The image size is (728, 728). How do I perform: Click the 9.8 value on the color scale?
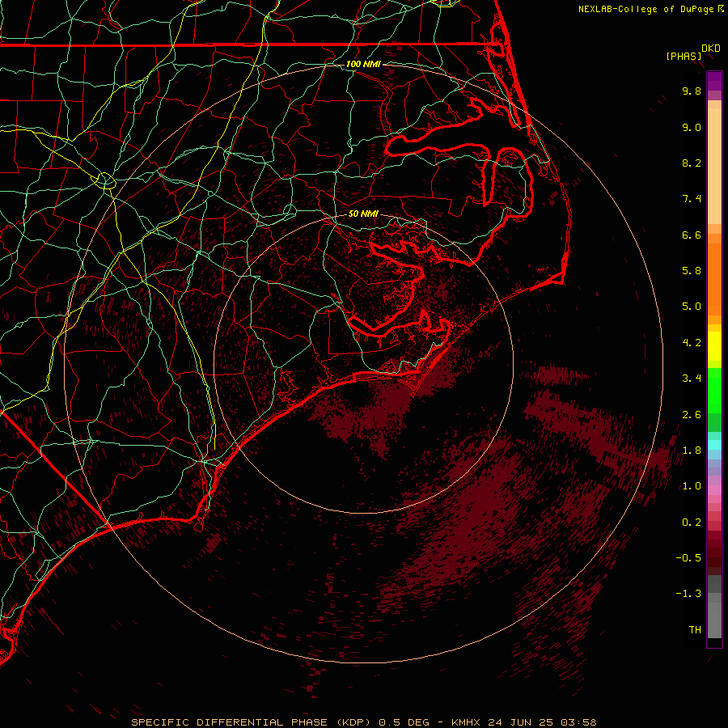point(692,91)
